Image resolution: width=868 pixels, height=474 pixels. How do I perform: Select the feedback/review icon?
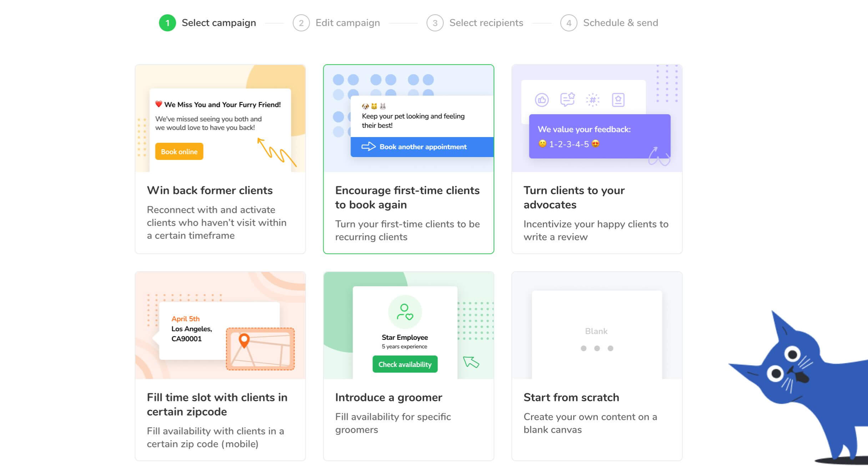[567, 100]
